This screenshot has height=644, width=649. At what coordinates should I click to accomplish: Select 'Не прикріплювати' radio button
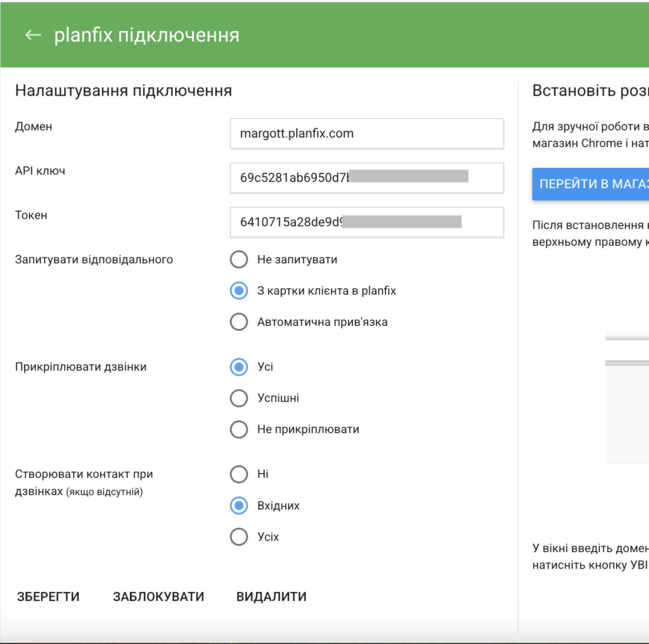tap(239, 429)
